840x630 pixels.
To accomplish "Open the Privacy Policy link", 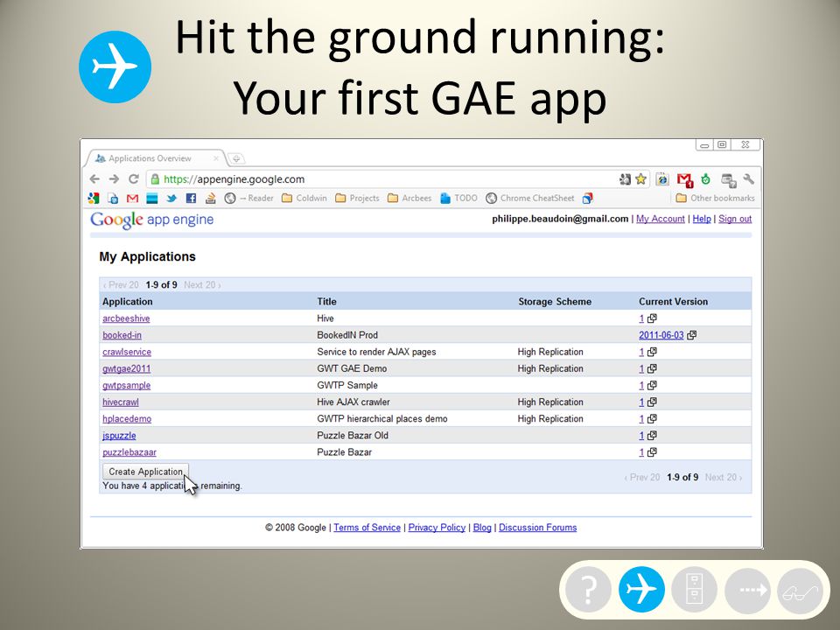I will [x=437, y=528].
